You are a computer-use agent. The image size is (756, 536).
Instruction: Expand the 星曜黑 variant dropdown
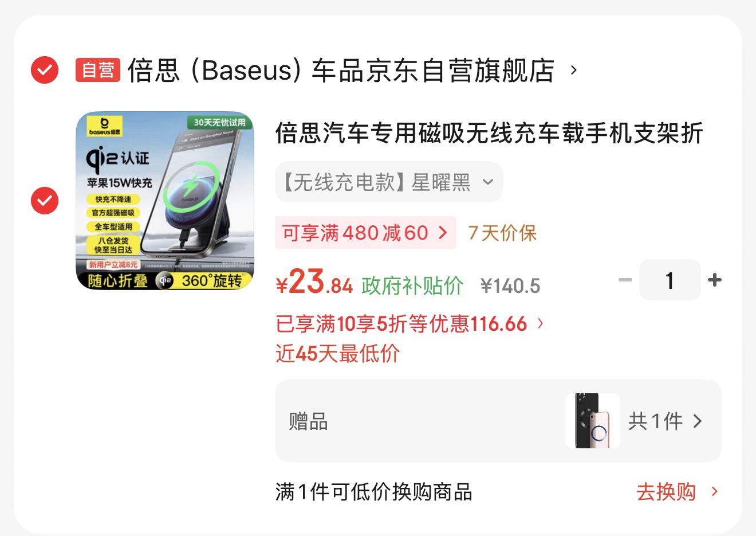pyautogui.click(x=389, y=182)
